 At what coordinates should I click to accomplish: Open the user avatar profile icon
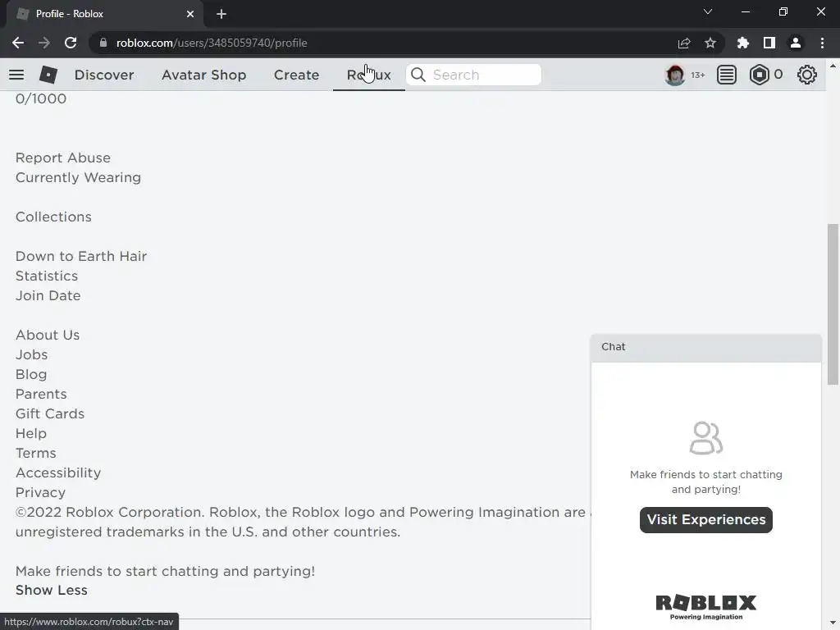click(x=674, y=75)
